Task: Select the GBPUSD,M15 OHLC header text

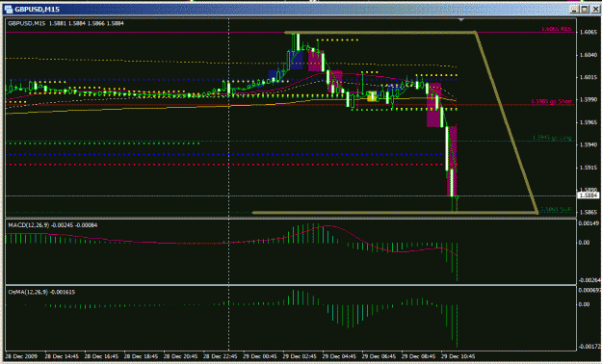Action: 66,23
